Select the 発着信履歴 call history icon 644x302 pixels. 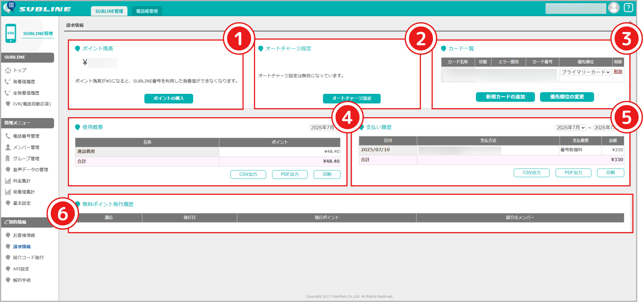pyautogui.click(x=7, y=82)
